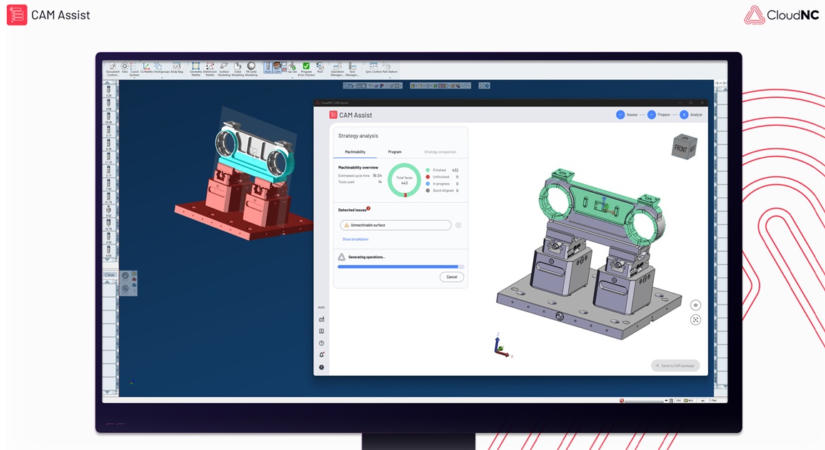Click the gear icon in CAM top toolbar
825x450 pixels.
pyautogui.click(x=125, y=66)
